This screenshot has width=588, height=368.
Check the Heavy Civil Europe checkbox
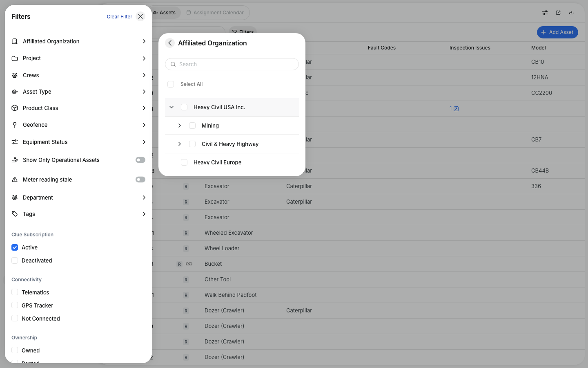(184, 162)
